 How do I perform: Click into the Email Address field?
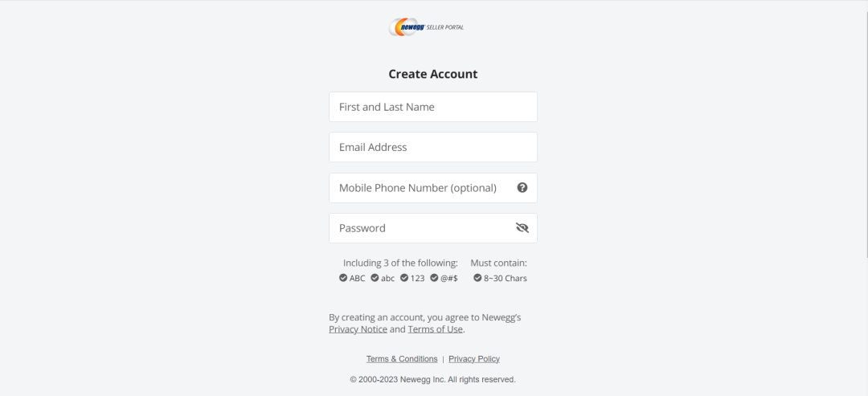tap(432, 147)
